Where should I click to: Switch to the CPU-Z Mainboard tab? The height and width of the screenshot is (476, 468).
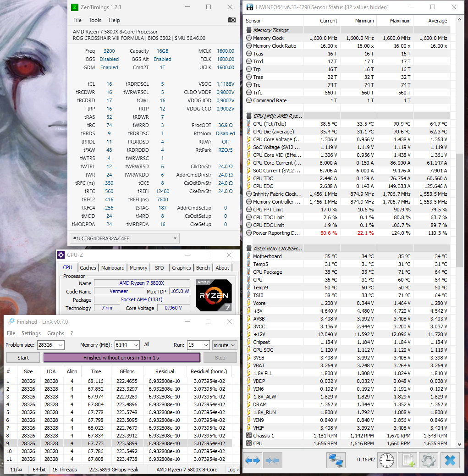pos(113,268)
